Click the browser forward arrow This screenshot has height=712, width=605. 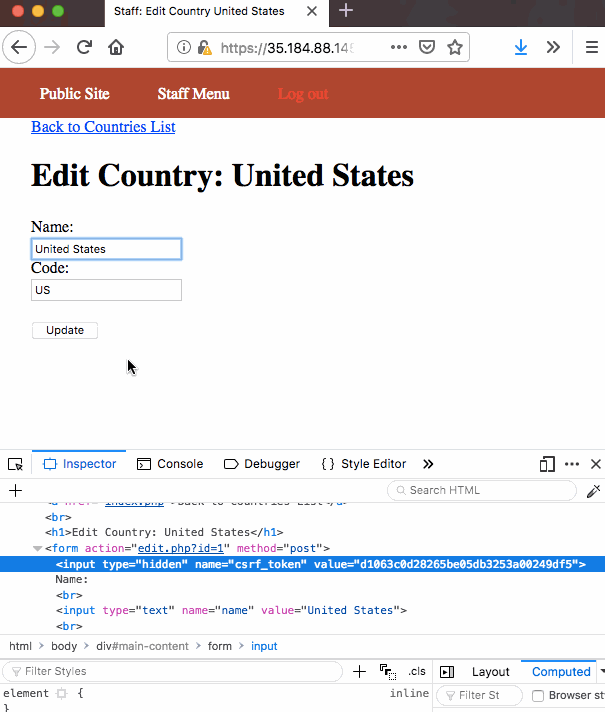point(52,47)
